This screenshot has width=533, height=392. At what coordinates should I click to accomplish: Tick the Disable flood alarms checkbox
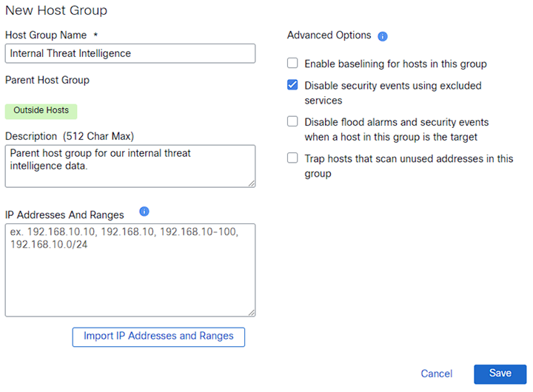(x=292, y=122)
